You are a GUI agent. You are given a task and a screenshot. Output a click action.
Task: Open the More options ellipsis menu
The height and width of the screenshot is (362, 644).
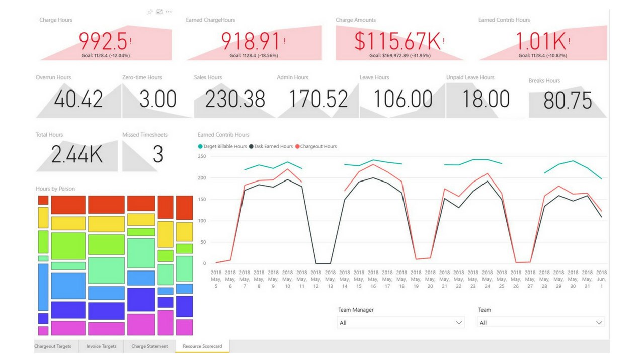[x=169, y=12]
